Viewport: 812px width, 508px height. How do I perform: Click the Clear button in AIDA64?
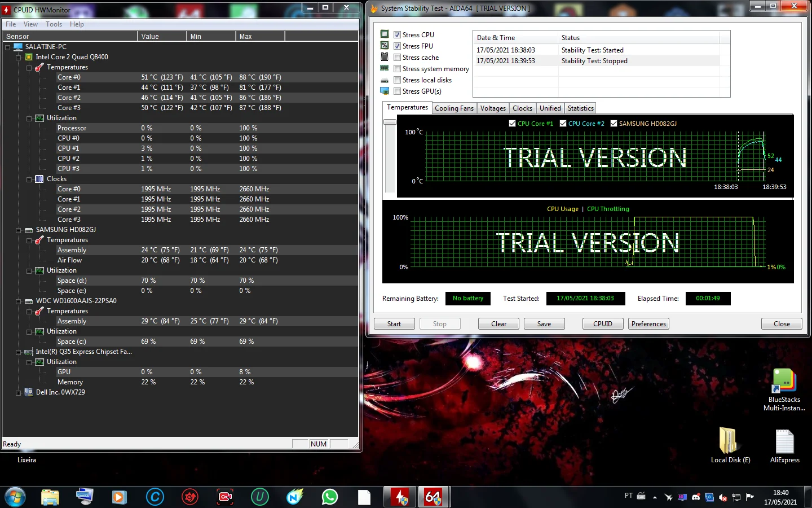click(x=499, y=324)
